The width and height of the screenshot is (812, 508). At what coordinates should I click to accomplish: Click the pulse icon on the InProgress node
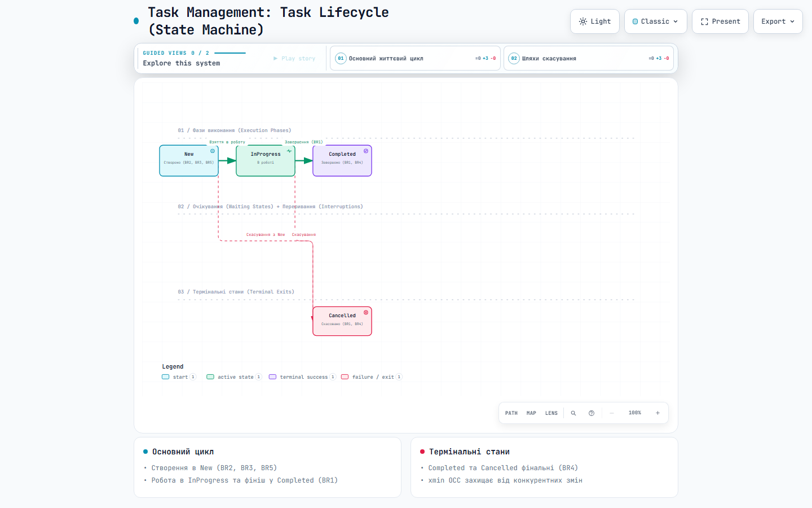click(289, 151)
